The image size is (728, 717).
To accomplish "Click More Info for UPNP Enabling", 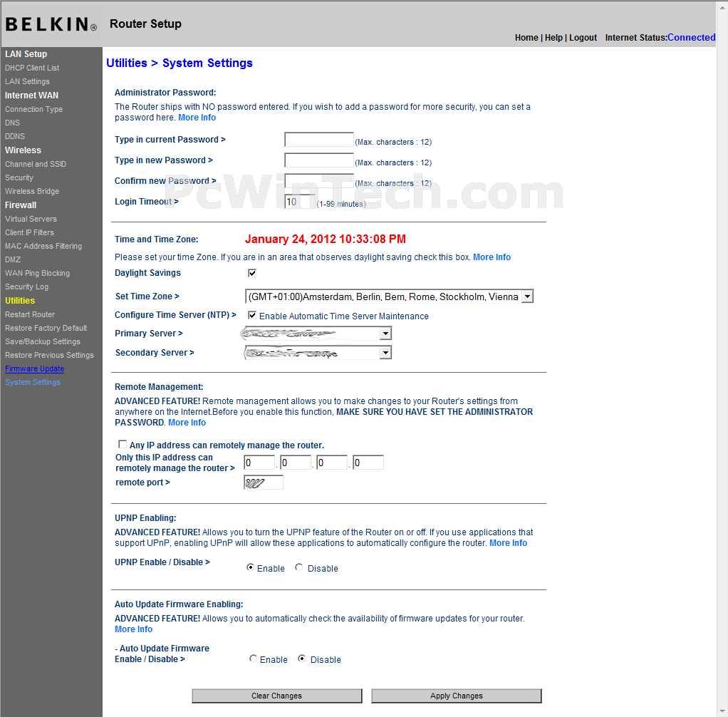I will [x=509, y=543].
